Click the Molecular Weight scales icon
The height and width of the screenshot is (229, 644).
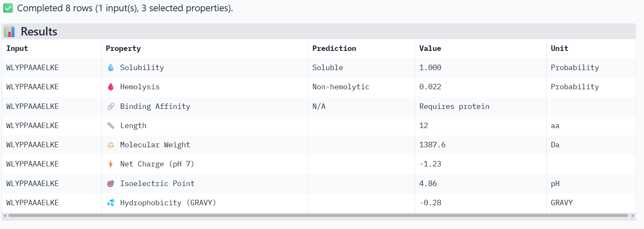(x=111, y=145)
